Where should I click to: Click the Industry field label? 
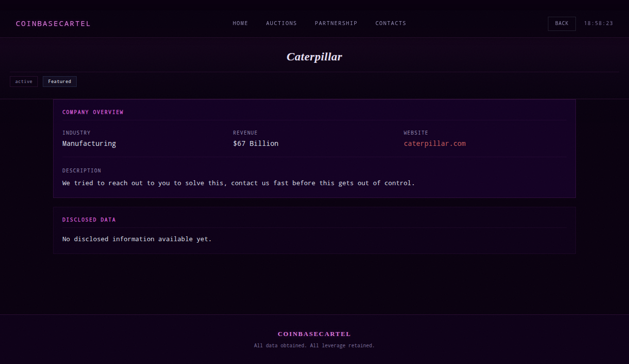76,133
